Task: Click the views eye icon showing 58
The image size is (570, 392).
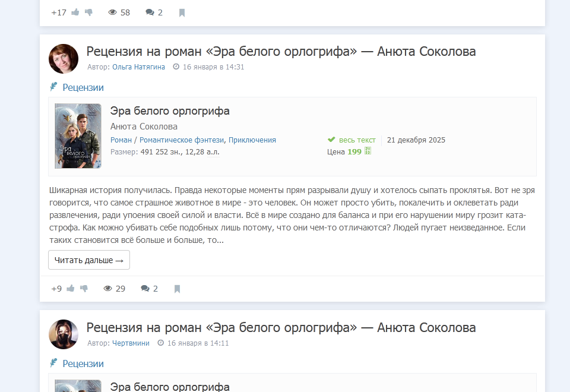Action: tap(112, 12)
